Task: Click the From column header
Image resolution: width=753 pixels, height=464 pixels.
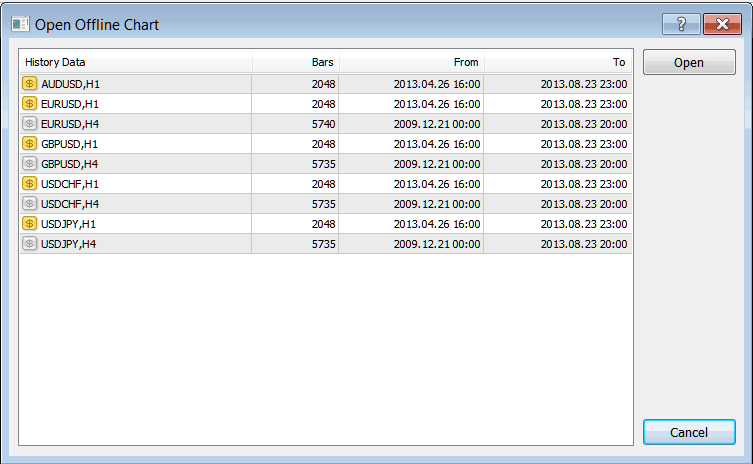Action: pyautogui.click(x=411, y=62)
